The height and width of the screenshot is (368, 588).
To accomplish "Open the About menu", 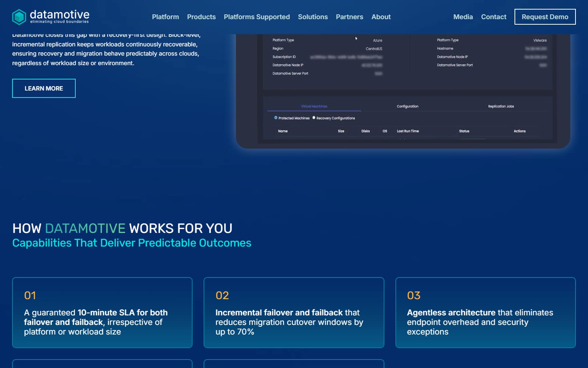I will tap(381, 17).
